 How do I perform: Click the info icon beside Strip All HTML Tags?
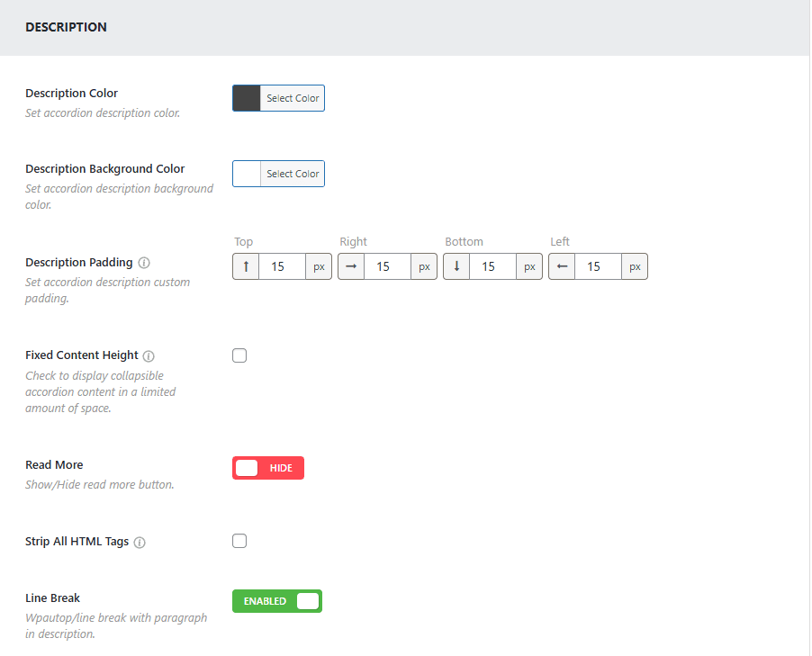point(140,543)
